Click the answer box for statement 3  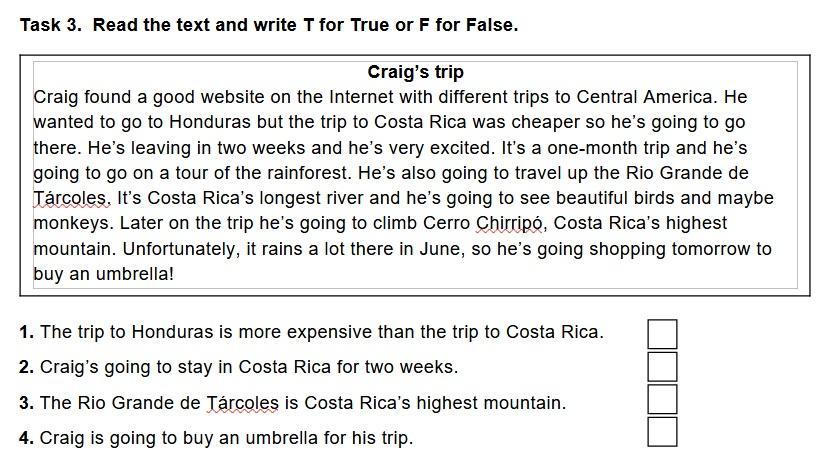click(662, 400)
